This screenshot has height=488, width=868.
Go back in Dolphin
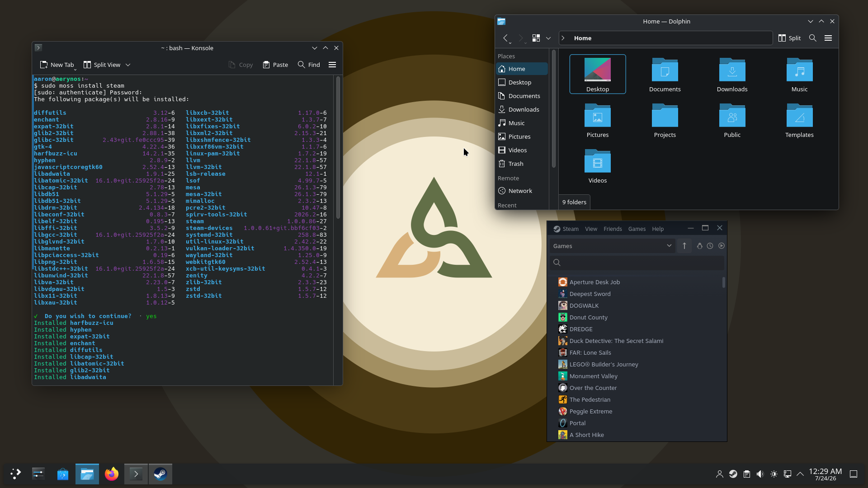(506, 38)
